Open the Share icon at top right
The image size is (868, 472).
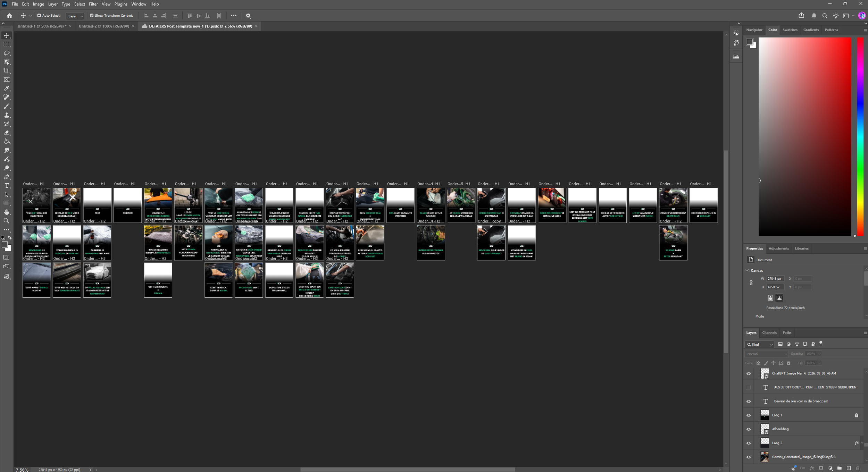tap(801, 16)
